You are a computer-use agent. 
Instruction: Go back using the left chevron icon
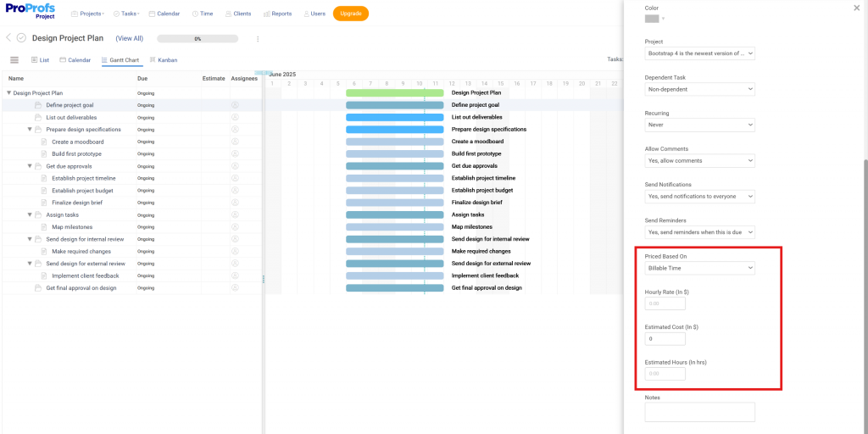click(x=8, y=37)
